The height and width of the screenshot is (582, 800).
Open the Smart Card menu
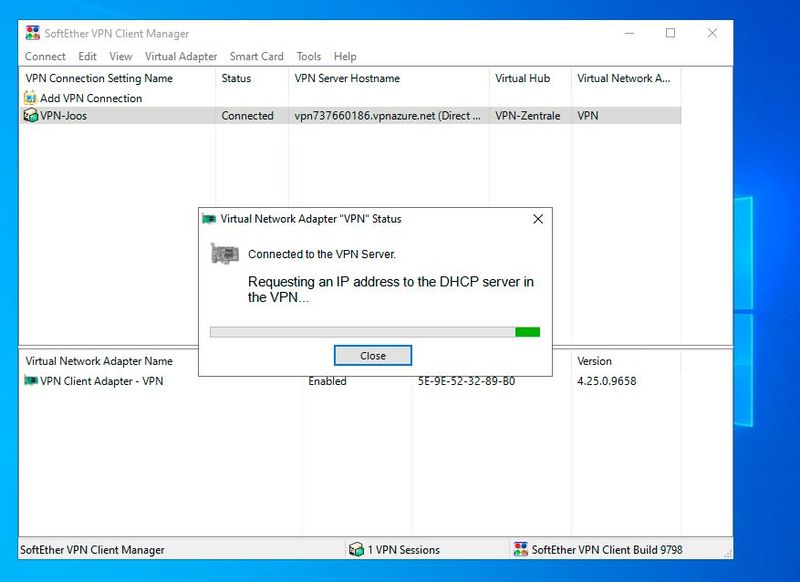click(x=256, y=56)
